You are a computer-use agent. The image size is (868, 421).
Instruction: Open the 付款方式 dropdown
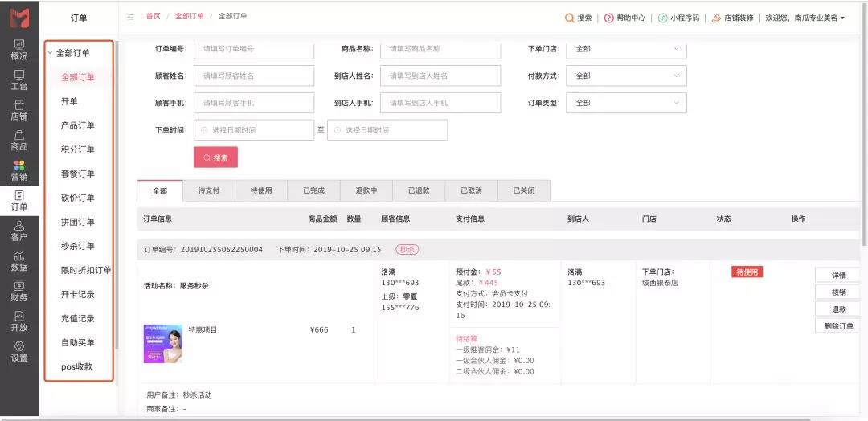[x=626, y=76]
